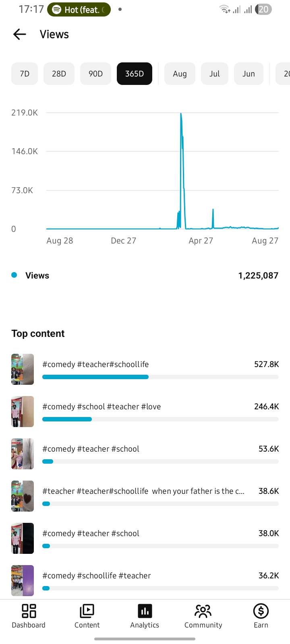Select the 90D time range chip
This screenshot has width=290, height=644.
pyautogui.click(x=95, y=74)
